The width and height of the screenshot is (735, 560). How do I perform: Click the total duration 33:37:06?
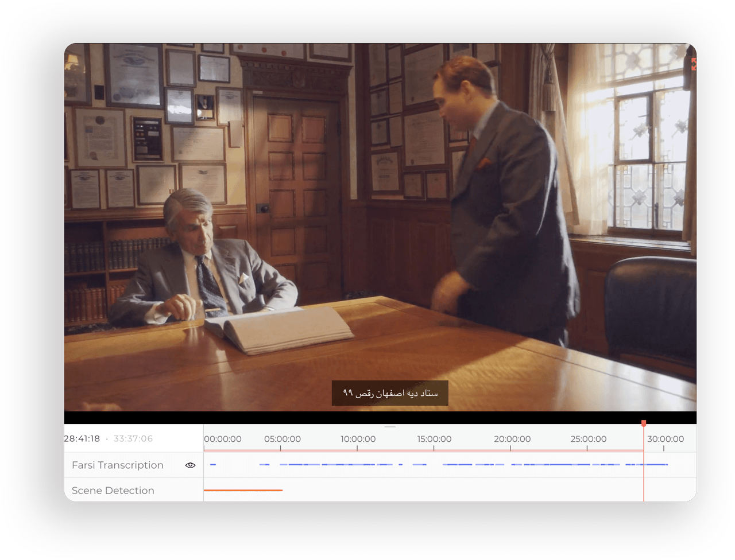[133, 439]
